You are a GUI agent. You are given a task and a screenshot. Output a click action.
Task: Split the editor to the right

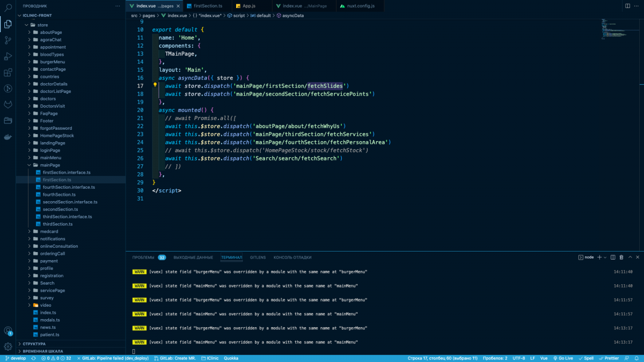626,6
